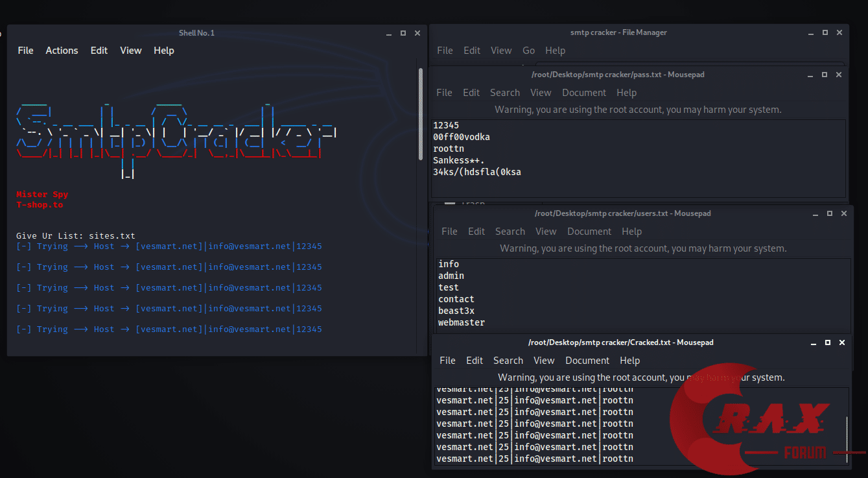
Task: Maximize the Shell No.1 terminal window
Action: [403, 33]
